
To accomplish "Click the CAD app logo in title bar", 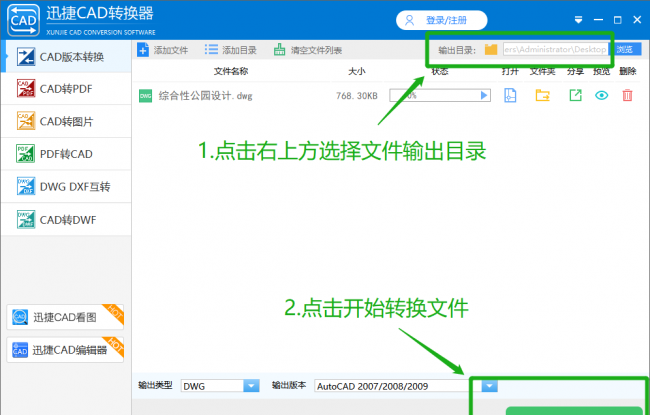I will point(24,20).
